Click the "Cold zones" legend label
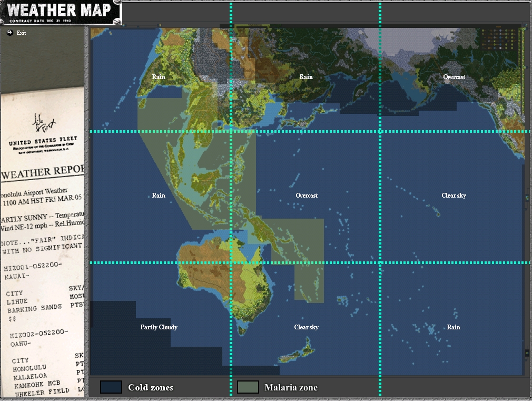This screenshot has width=532, height=401. [x=151, y=387]
